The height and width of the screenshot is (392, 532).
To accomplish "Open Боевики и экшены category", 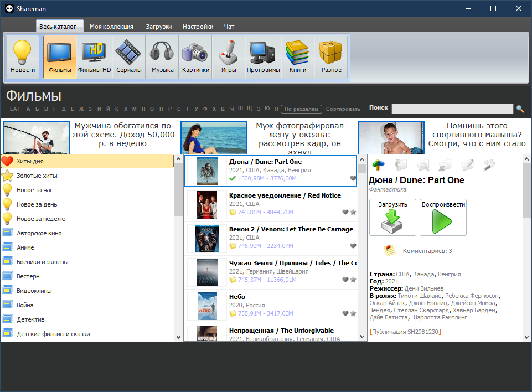I will (87, 262).
